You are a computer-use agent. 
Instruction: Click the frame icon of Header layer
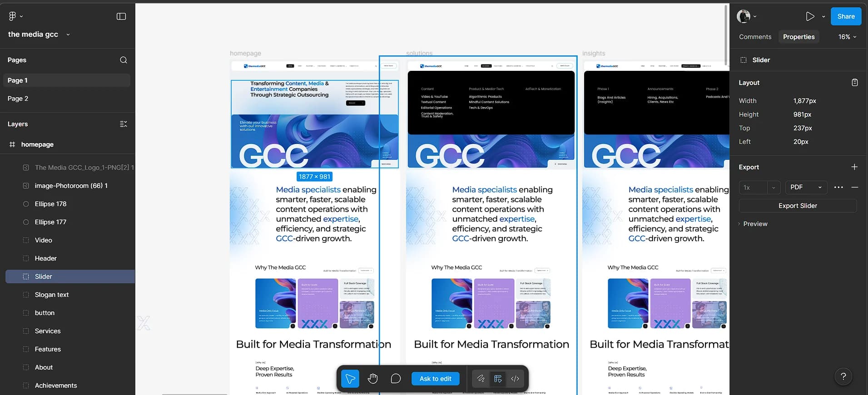26,258
